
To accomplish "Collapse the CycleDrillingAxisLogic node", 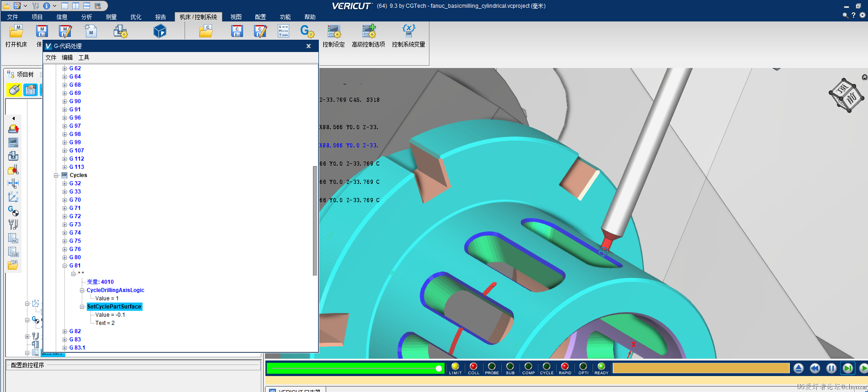I will (82, 290).
